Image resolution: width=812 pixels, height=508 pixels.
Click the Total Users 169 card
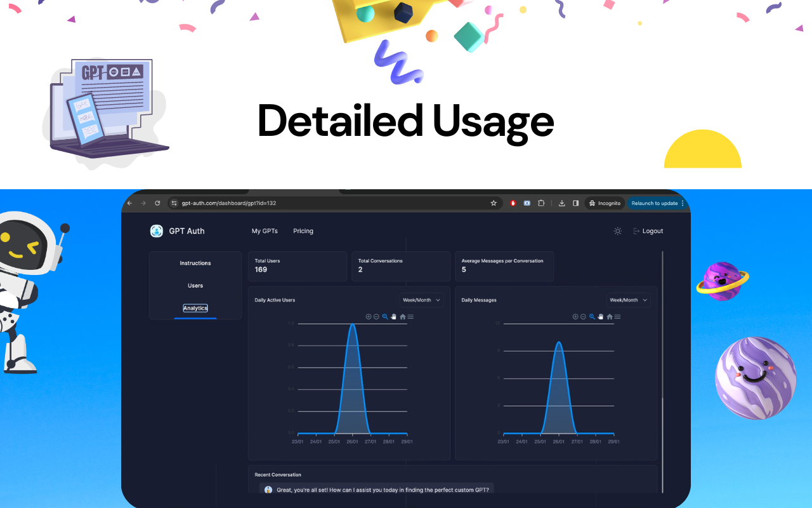298,266
